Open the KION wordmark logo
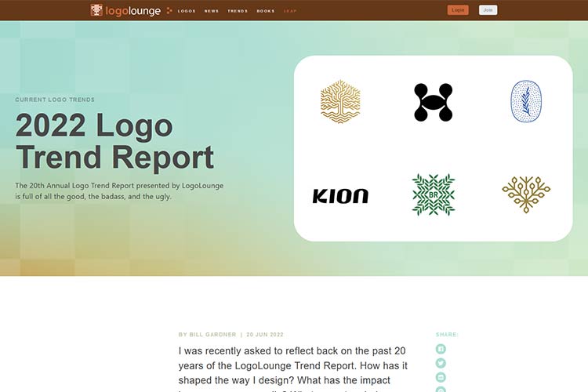This screenshot has height=392, width=588. [x=340, y=196]
